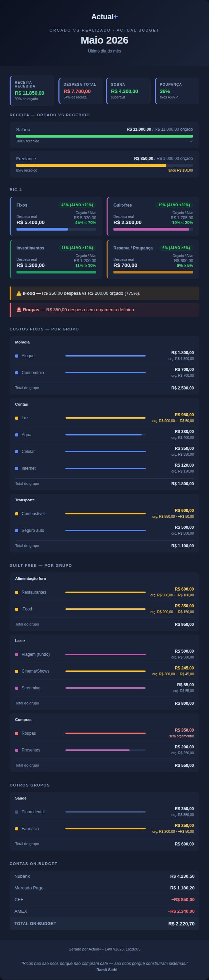Select the Roupas no-budget alert banner
Image resolution: width=209 pixels, height=980 pixels.
pos(104,310)
